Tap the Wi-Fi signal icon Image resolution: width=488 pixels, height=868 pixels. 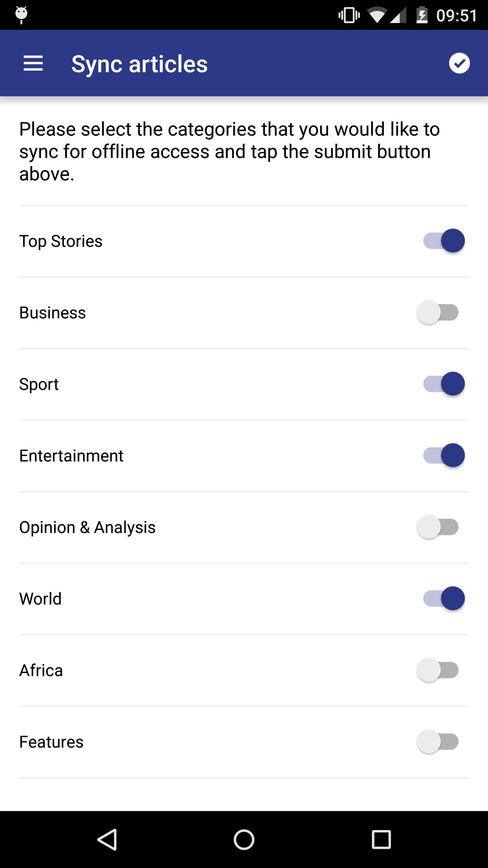point(377,15)
